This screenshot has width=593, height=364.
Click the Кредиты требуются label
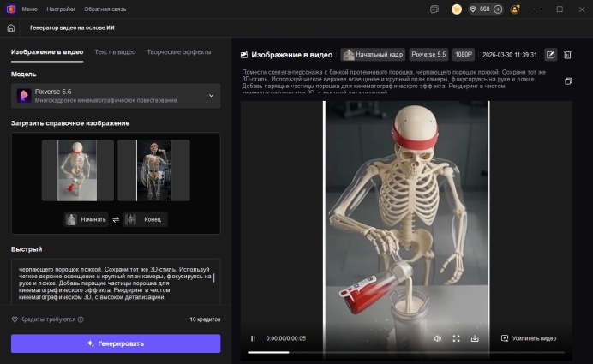coord(48,319)
